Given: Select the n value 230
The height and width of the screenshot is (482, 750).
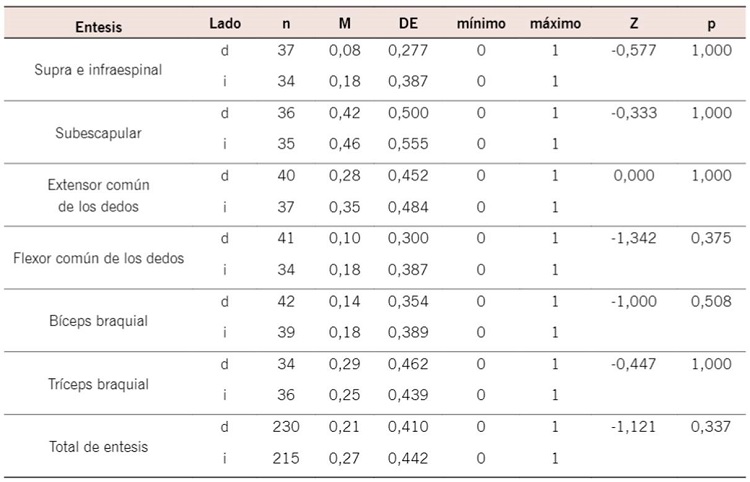Looking at the screenshot, I should tap(286, 427).
